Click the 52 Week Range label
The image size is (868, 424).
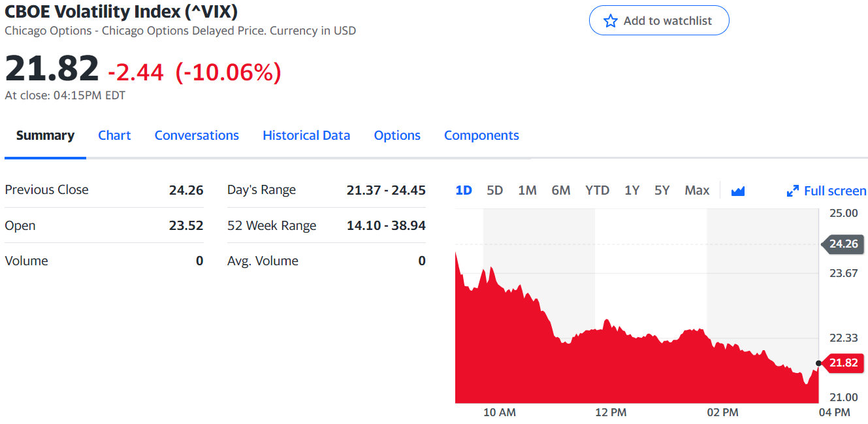[272, 225]
